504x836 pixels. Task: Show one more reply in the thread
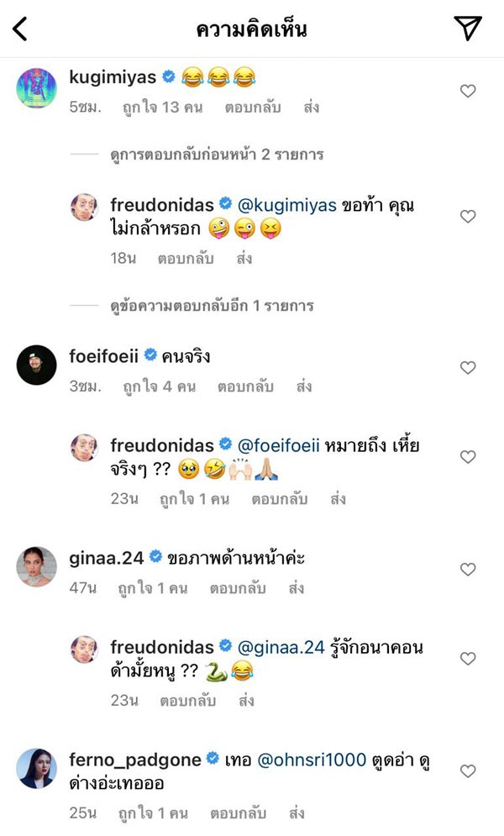[x=202, y=307]
